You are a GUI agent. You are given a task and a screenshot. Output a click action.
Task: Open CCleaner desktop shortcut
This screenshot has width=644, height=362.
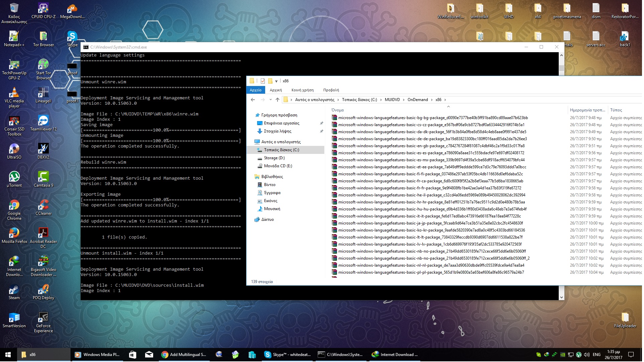[43, 207]
